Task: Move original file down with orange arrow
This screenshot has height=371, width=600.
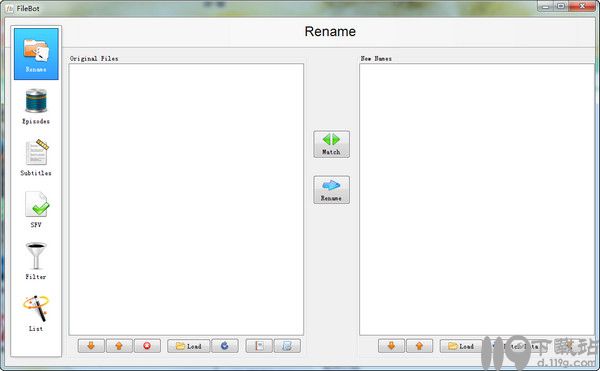Action: [x=91, y=346]
